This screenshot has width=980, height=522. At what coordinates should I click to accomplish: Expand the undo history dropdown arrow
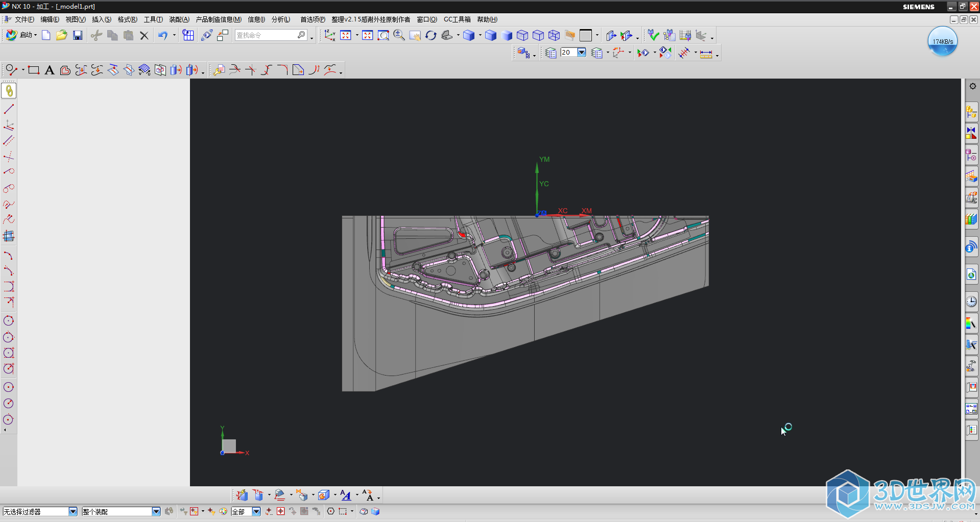(x=174, y=35)
